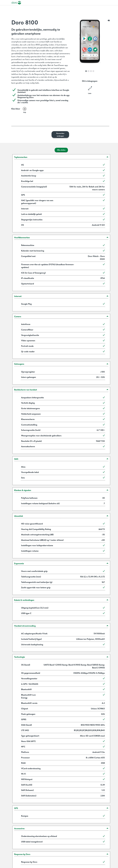Click the collapse arrow icon for Internet

(107, 296)
